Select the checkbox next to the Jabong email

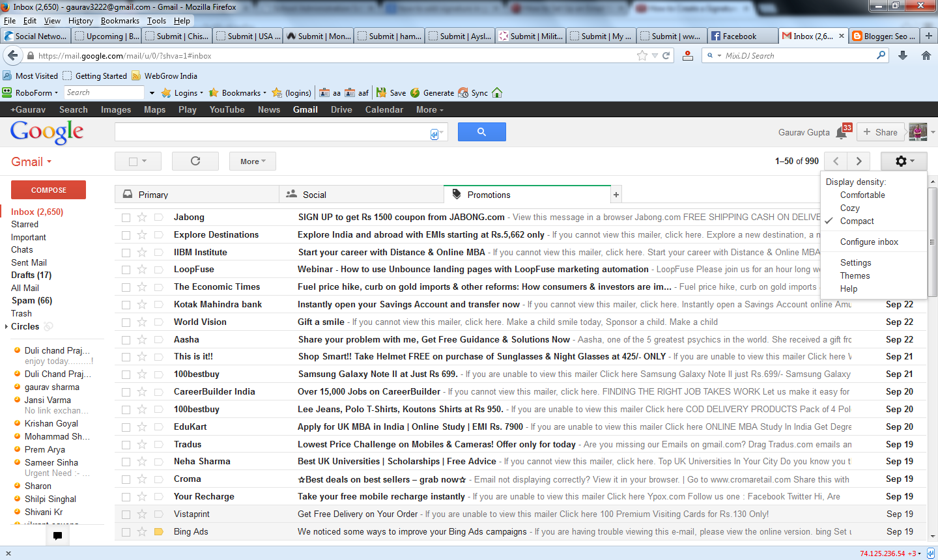[x=126, y=217]
